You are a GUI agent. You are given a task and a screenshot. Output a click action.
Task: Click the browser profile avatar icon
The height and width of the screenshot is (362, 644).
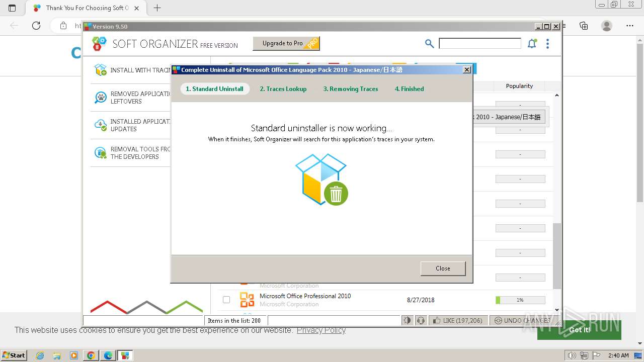pyautogui.click(x=607, y=26)
